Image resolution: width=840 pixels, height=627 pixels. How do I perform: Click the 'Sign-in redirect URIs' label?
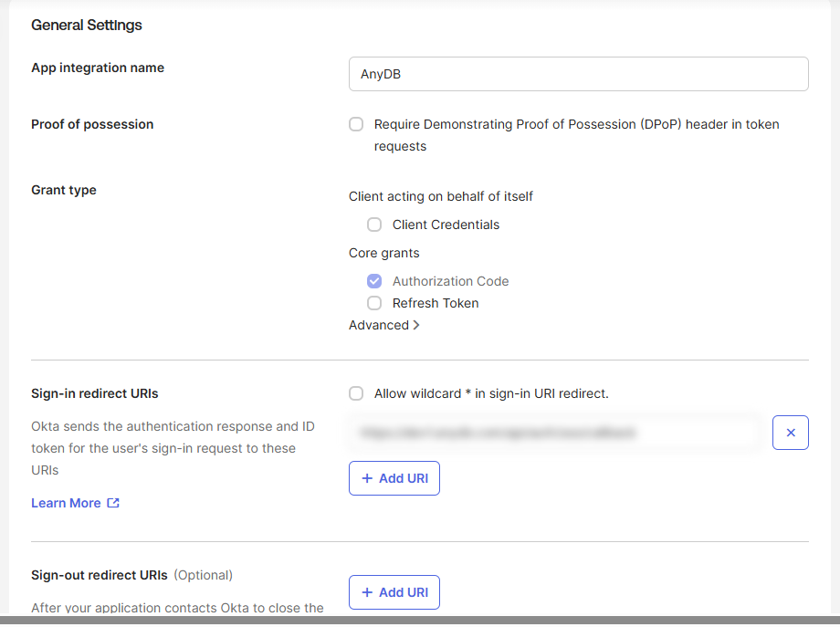[95, 393]
